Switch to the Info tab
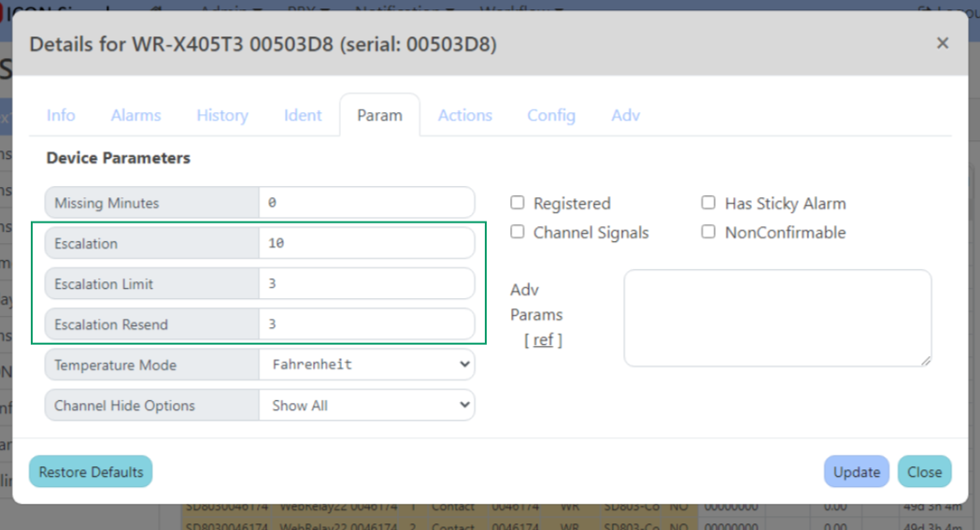The width and height of the screenshot is (980, 530). [61, 115]
